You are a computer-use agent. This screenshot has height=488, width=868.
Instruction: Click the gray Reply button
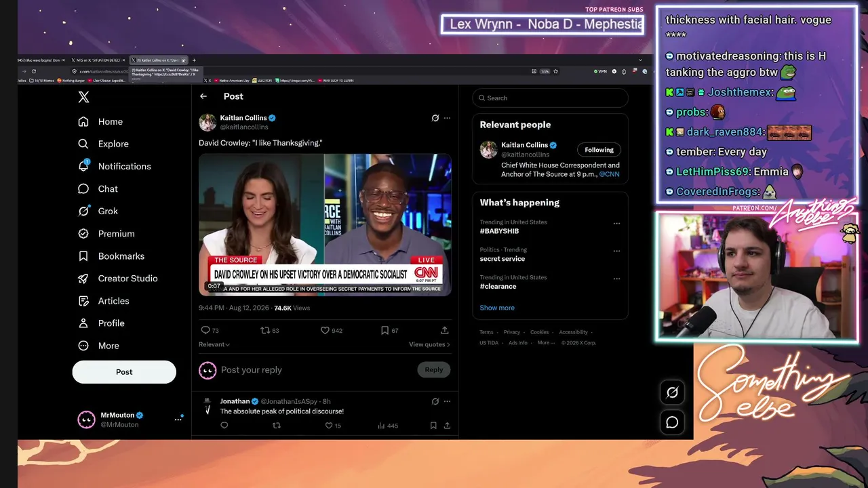click(434, 369)
